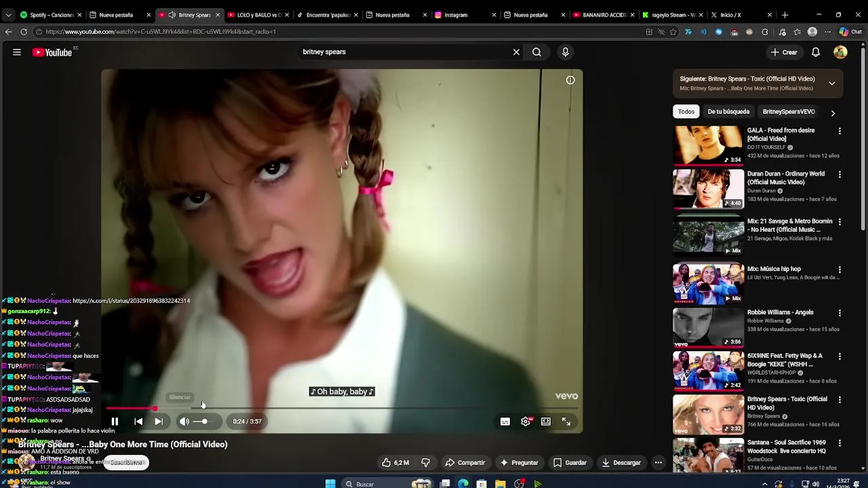
Task: Open the YouTube account avatar menu
Action: (840, 52)
